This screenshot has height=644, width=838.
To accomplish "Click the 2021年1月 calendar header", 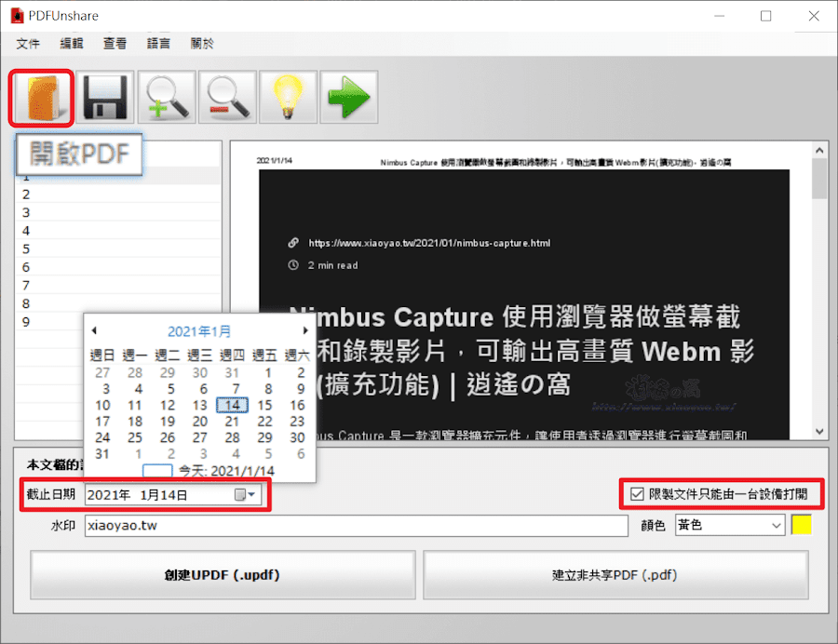I will pyautogui.click(x=199, y=331).
